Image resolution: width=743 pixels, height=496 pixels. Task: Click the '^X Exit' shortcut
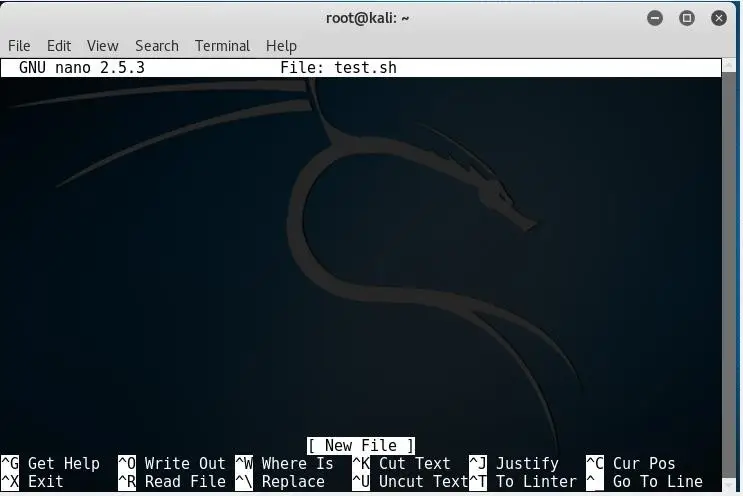click(32, 481)
